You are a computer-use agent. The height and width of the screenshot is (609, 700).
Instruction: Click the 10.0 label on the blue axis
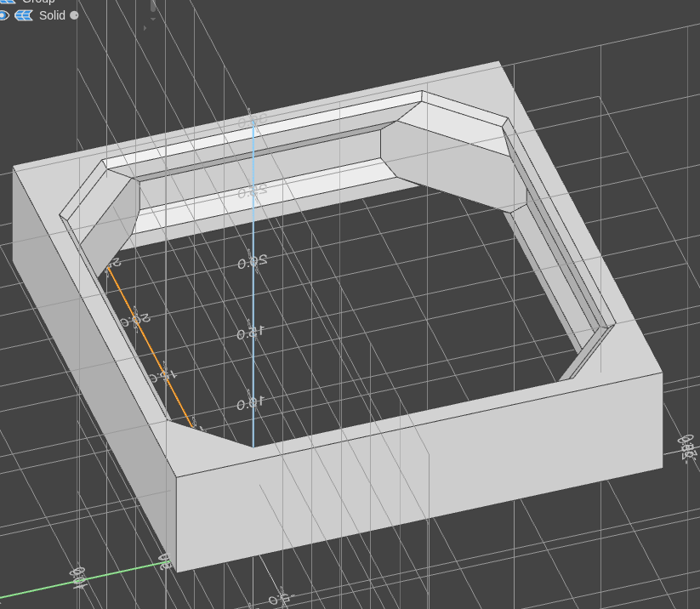pos(249,403)
